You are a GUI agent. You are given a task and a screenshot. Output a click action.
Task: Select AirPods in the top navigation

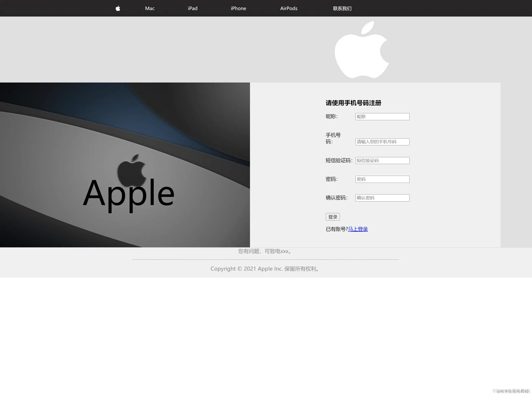(289, 8)
